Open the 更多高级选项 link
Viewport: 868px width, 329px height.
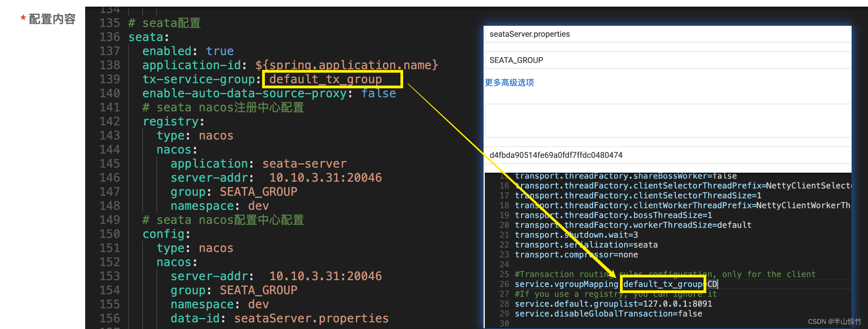coord(509,82)
